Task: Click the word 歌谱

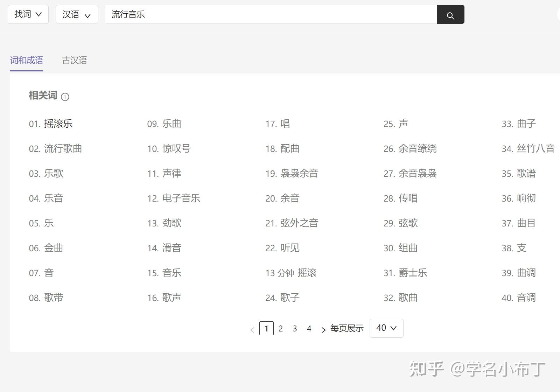Action: (526, 173)
